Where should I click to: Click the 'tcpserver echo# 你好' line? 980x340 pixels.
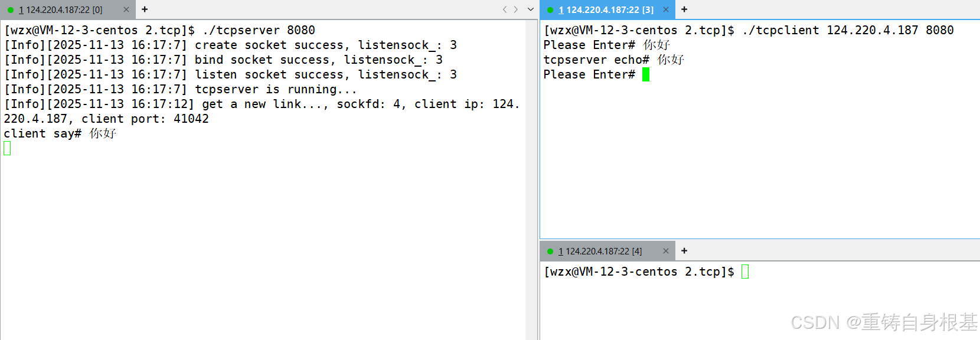coord(614,60)
